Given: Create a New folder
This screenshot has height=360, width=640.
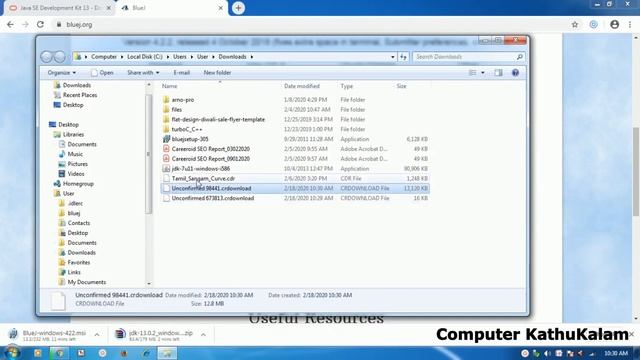Looking at the screenshot, I should (217, 73).
